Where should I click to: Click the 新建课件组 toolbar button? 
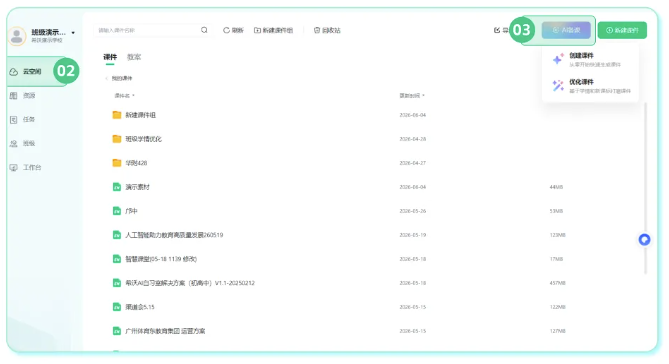(x=273, y=30)
